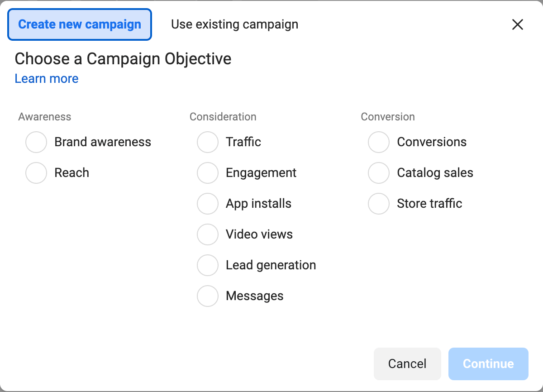Choose the App installs objective
Viewport: 543px width, 392px height.
208,204
